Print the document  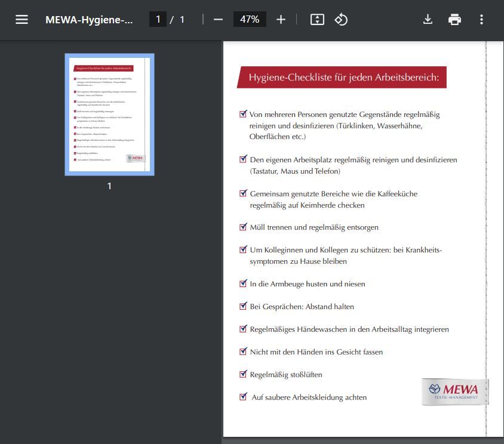coord(454,19)
